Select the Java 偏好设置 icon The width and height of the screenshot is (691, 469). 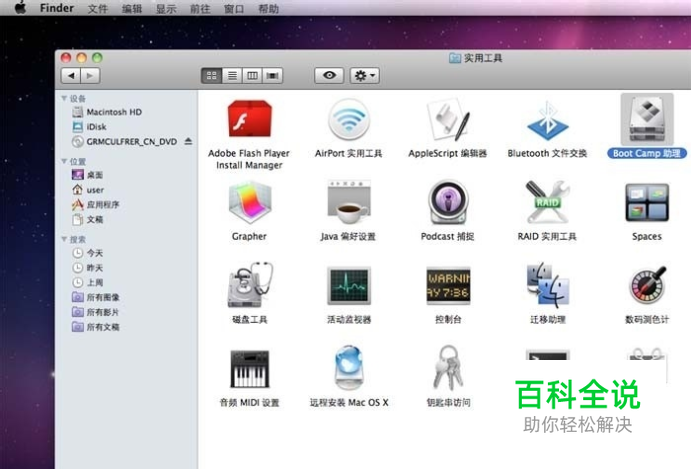[x=349, y=203]
